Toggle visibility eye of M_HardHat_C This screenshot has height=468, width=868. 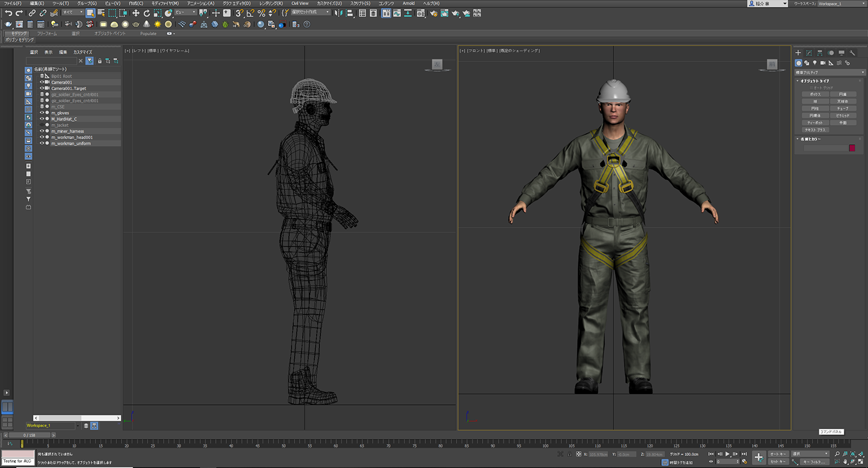coord(42,119)
